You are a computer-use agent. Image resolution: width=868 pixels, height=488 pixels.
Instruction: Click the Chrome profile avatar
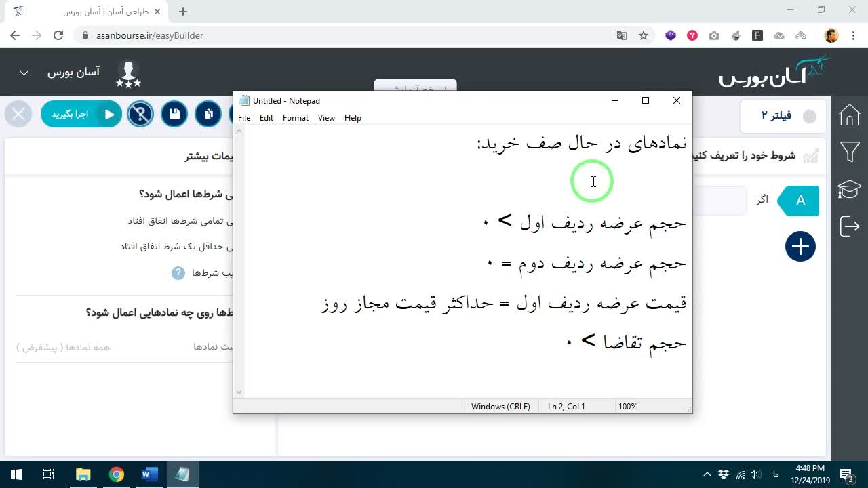[x=831, y=35]
